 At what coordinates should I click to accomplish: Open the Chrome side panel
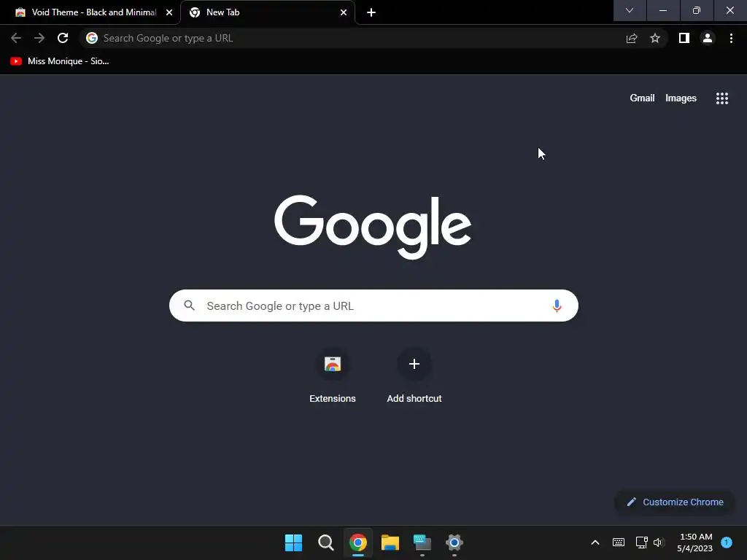[684, 38]
